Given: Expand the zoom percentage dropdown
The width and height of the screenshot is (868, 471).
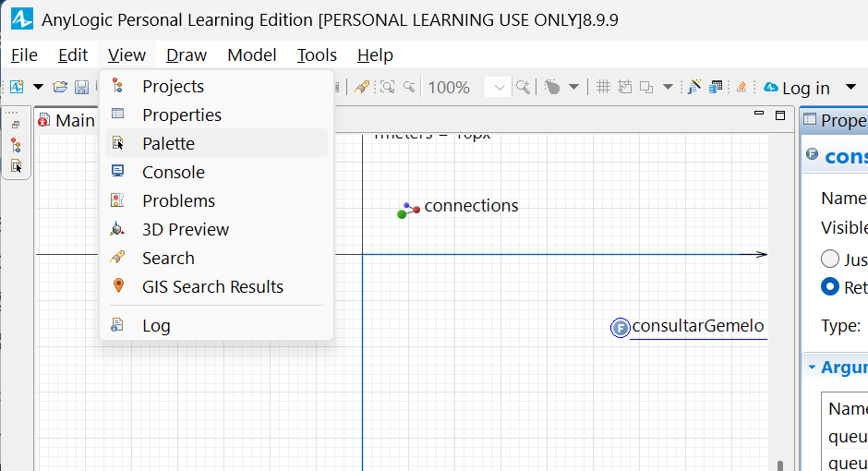Looking at the screenshot, I should [500, 88].
